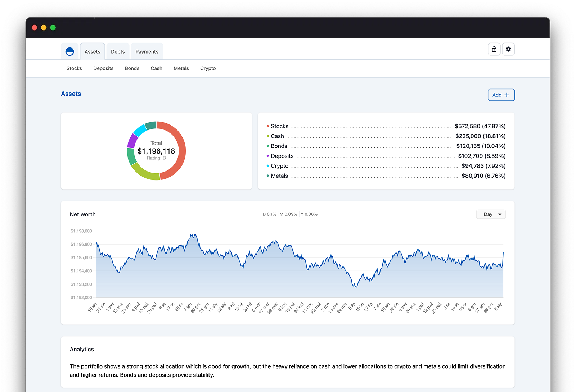Open the Stocks subcategory
Image resolution: width=576 pixels, height=392 pixels.
click(74, 68)
